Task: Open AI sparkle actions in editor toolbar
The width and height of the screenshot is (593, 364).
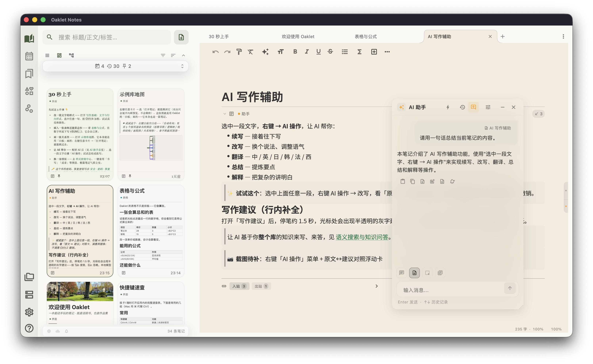Action: click(265, 52)
